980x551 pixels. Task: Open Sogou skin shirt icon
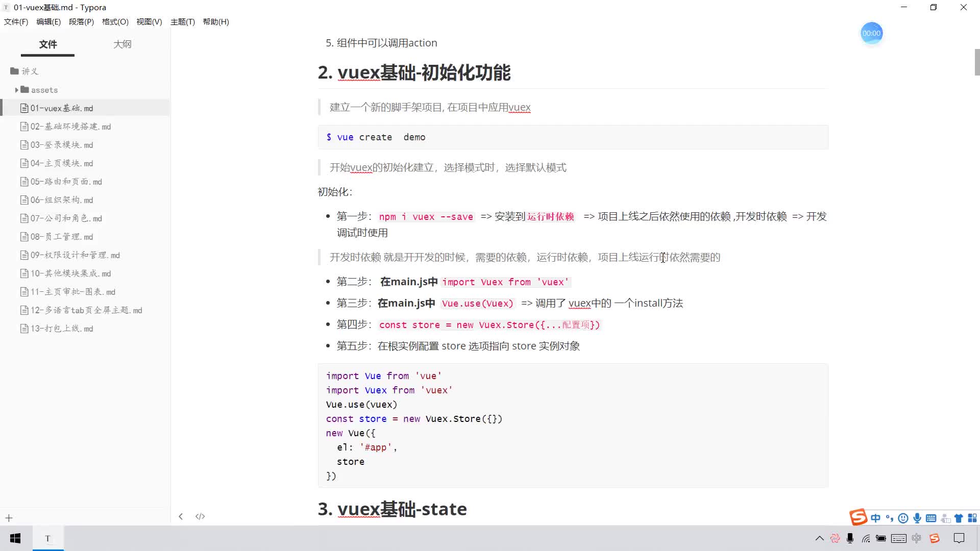pos(959,518)
